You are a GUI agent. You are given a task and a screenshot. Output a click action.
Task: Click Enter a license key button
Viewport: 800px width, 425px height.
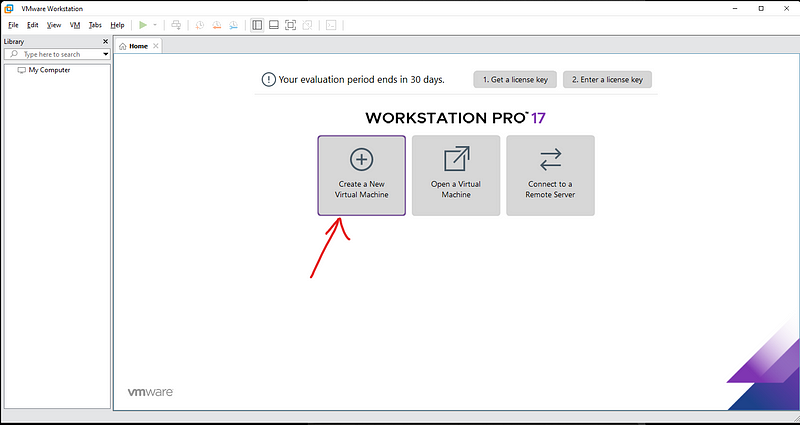tap(607, 80)
